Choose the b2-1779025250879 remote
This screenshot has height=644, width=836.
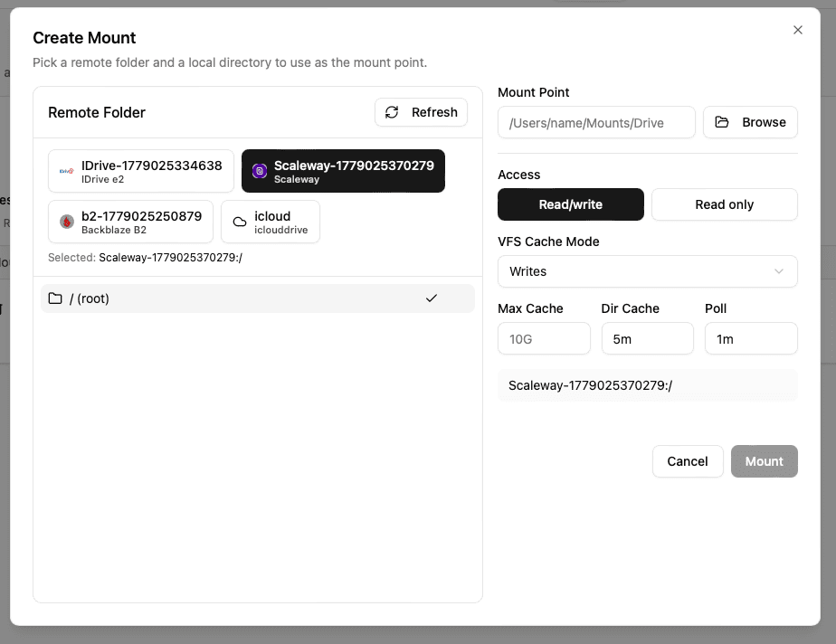point(130,222)
